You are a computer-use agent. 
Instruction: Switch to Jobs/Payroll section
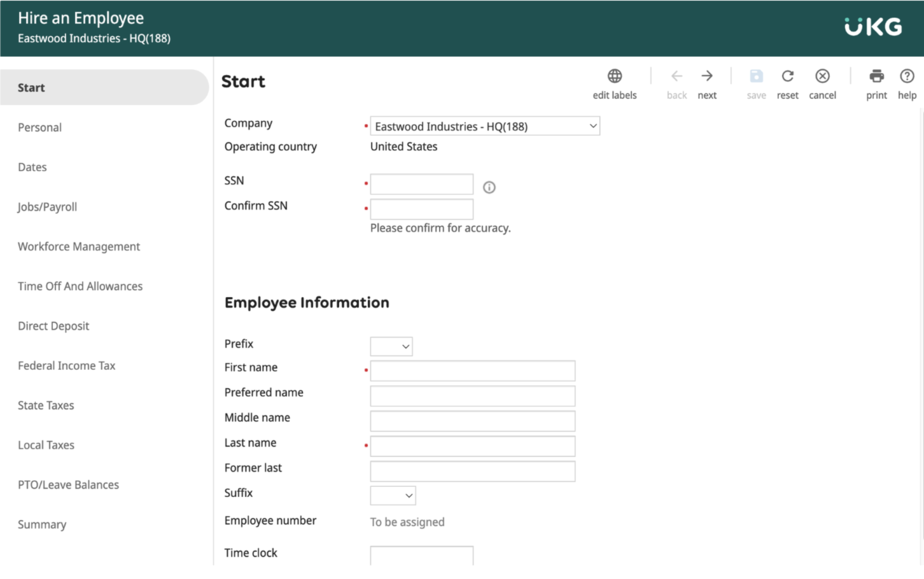pyautogui.click(x=47, y=207)
